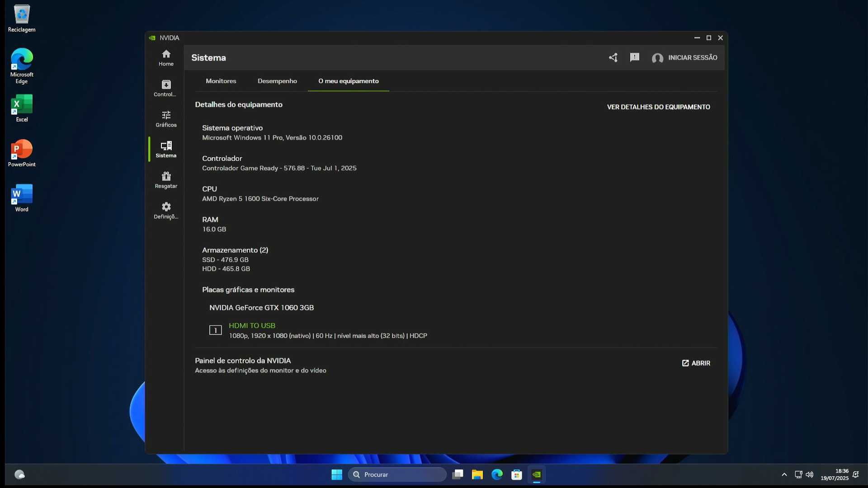
Task: Open Task View in taskbar
Action: coord(458,474)
